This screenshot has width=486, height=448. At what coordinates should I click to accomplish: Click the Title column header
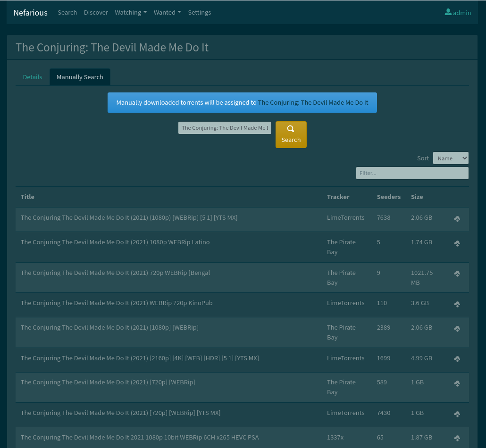click(x=27, y=197)
